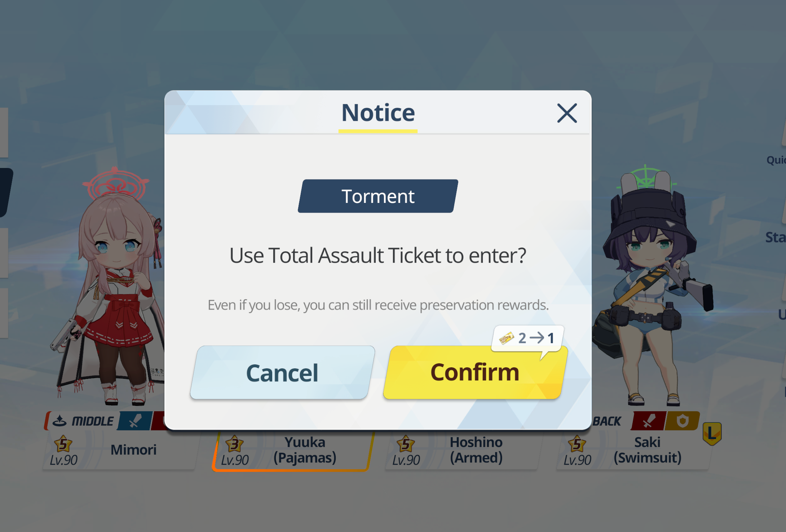Screen dimensions: 786x532
Task: Open Hoshino (Armed) 5-star badge
Action: (406, 444)
